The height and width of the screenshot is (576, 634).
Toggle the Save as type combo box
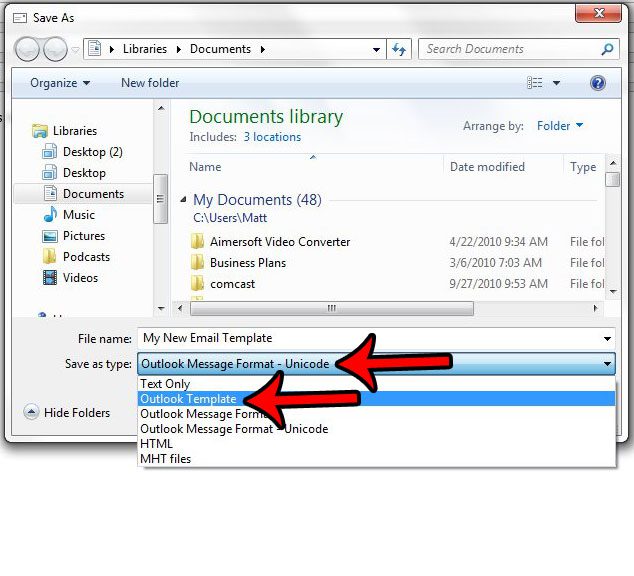click(x=376, y=364)
